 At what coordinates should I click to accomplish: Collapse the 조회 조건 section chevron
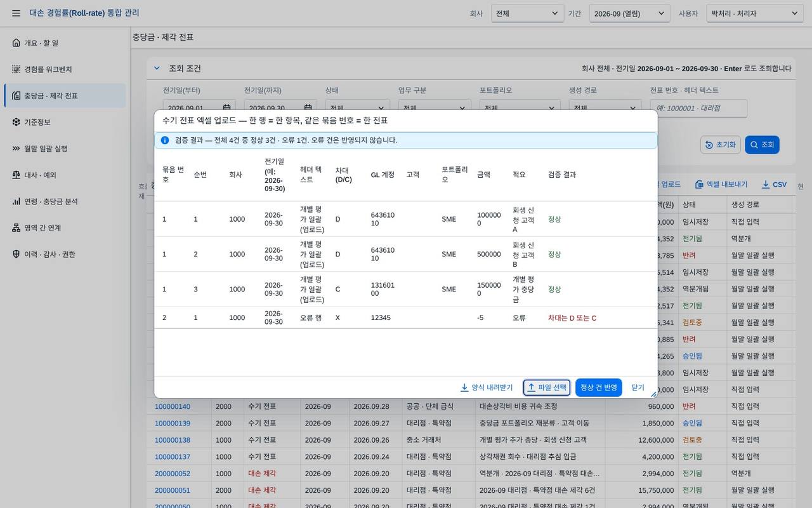[157, 69]
